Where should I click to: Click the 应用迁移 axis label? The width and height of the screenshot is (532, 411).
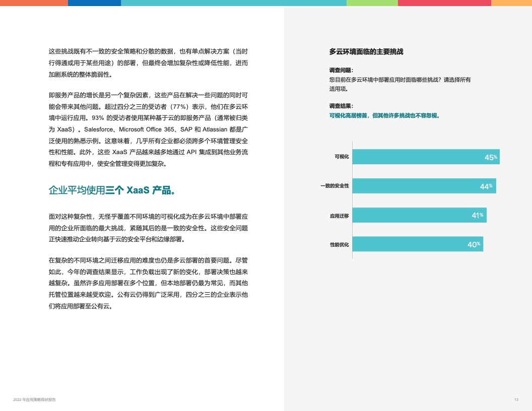pyautogui.click(x=339, y=215)
